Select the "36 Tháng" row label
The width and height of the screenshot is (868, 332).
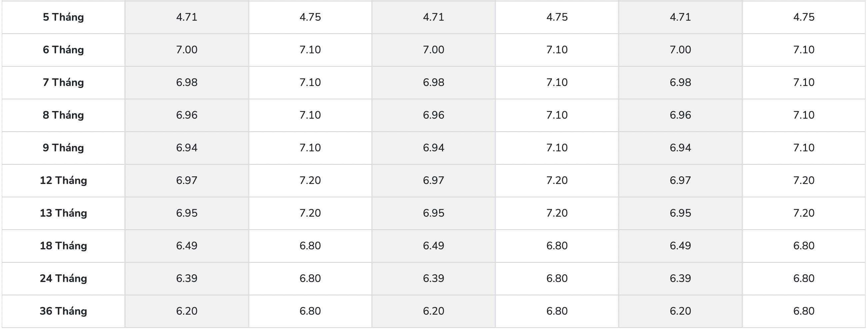point(63,311)
